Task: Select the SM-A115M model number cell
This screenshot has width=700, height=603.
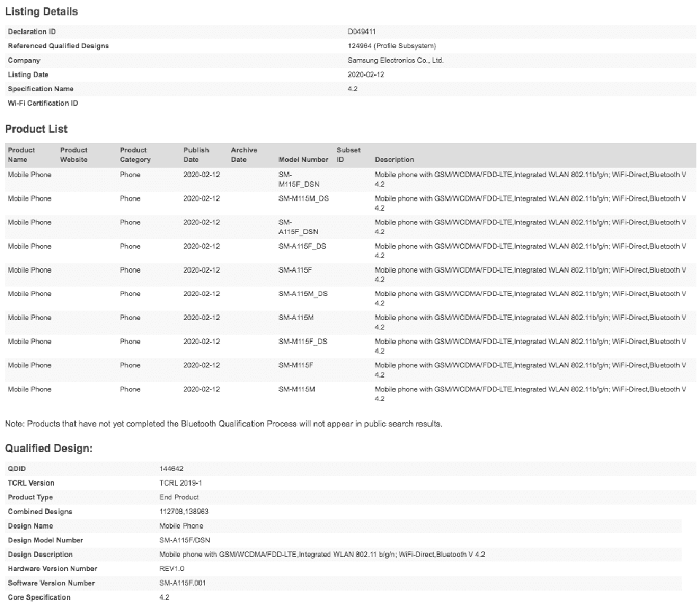Action: coord(296,318)
